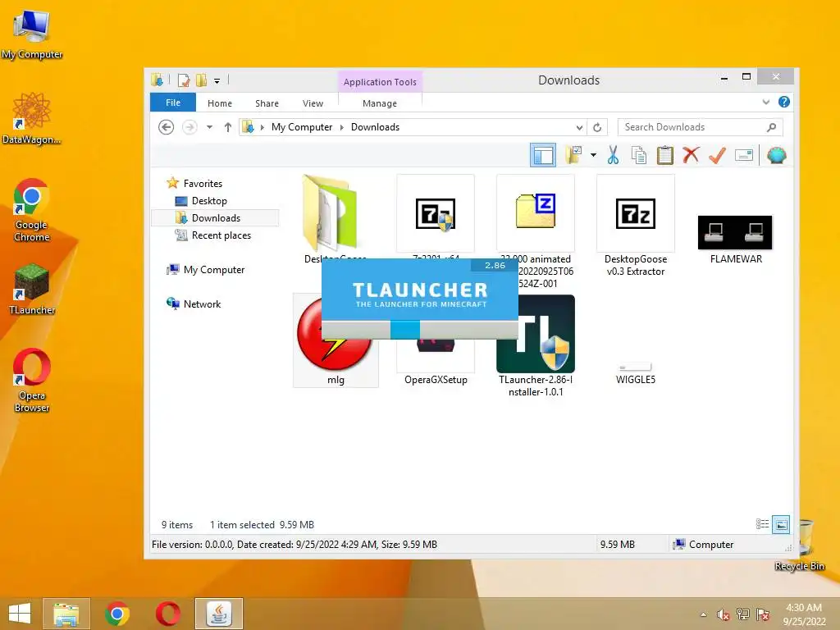Expand the address bar history dropdown
The image size is (840, 630).
579,127
